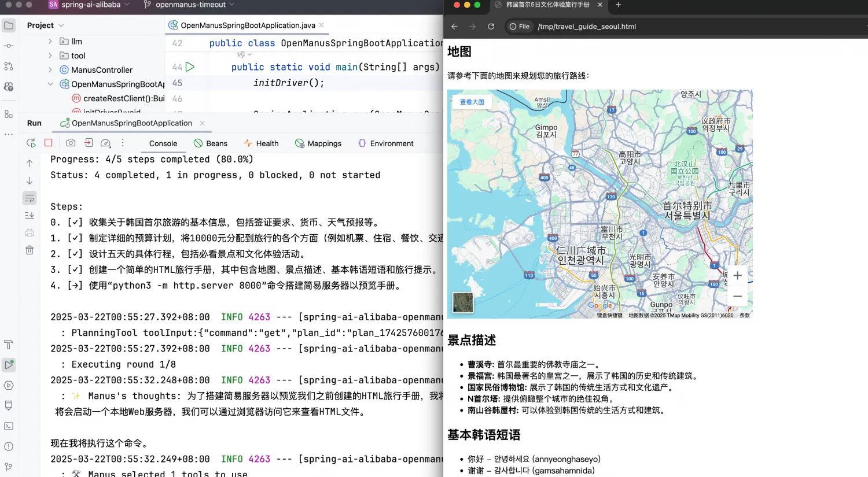Select the camera (thread dump) icon in Run toolbar

click(71, 143)
